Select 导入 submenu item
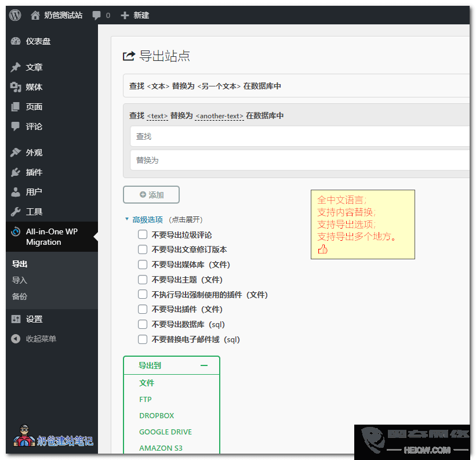 [x=20, y=280]
